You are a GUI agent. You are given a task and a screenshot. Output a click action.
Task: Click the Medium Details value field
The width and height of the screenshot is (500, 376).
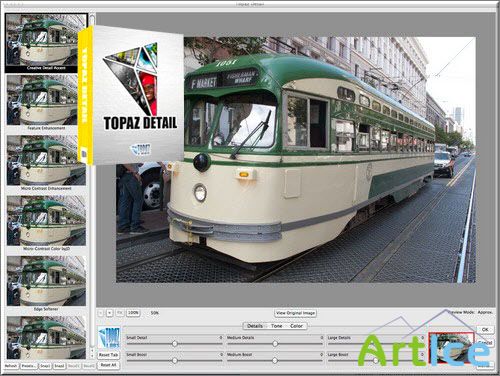pos(321,338)
